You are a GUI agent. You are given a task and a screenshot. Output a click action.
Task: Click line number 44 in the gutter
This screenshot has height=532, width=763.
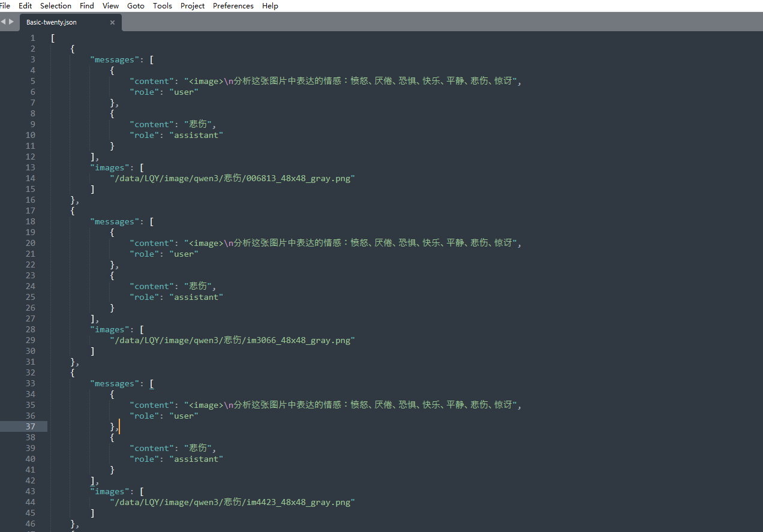(x=30, y=502)
